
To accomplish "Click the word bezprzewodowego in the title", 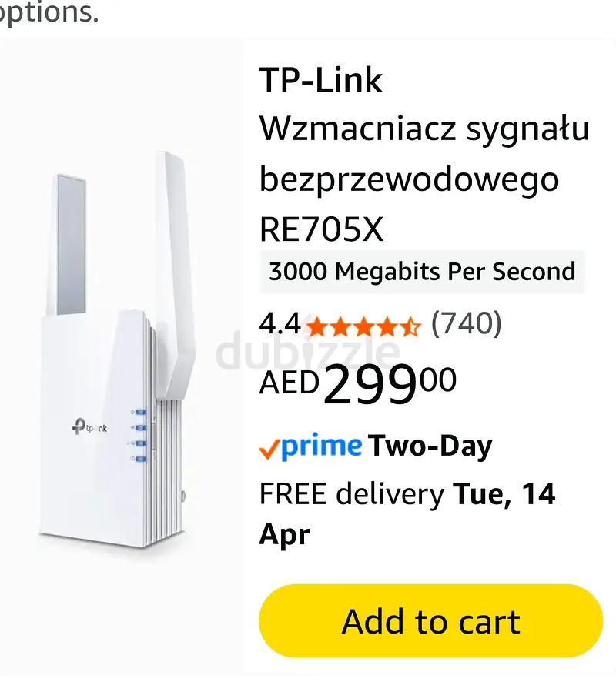I will coord(409,179).
